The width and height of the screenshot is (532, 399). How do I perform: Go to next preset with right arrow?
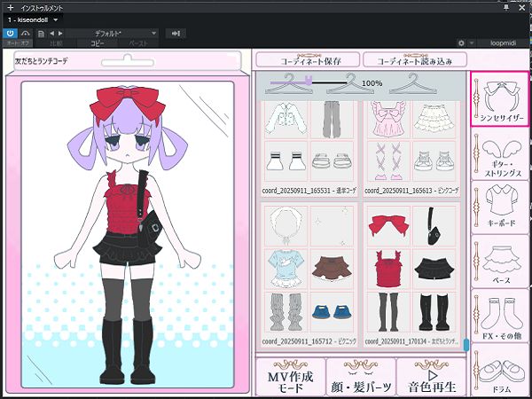60,34
